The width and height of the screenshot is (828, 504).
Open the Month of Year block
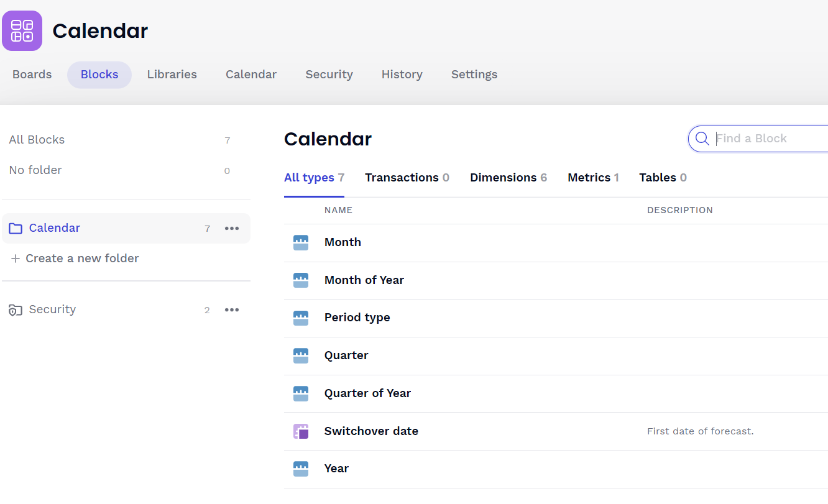(x=364, y=280)
